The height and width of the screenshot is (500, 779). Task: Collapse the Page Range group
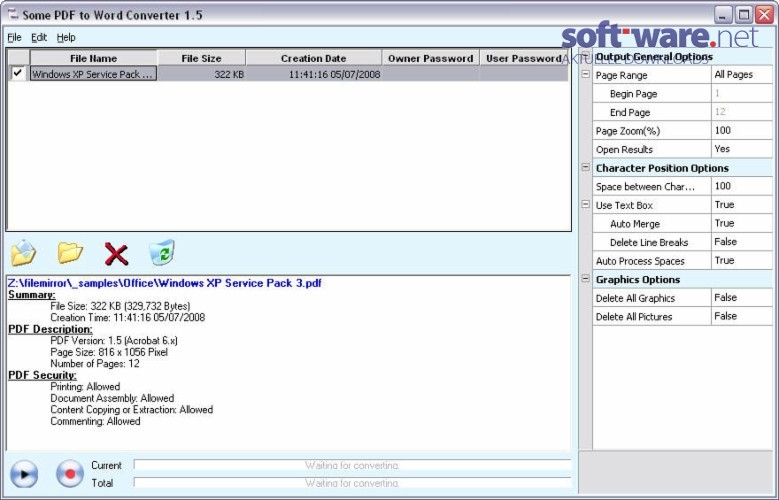pos(586,74)
